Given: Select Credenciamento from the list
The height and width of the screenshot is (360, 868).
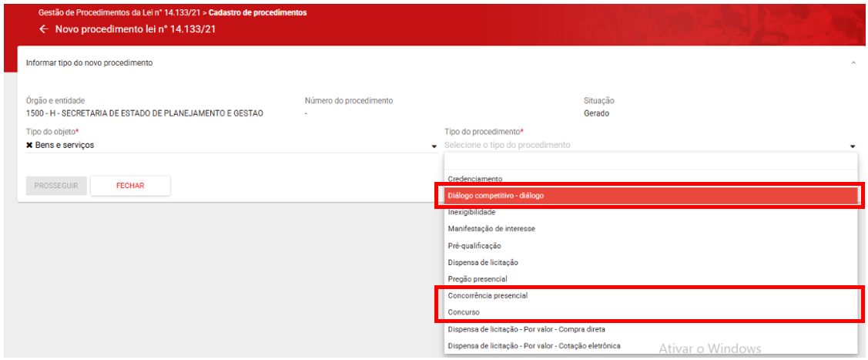Looking at the screenshot, I should (x=475, y=179).
